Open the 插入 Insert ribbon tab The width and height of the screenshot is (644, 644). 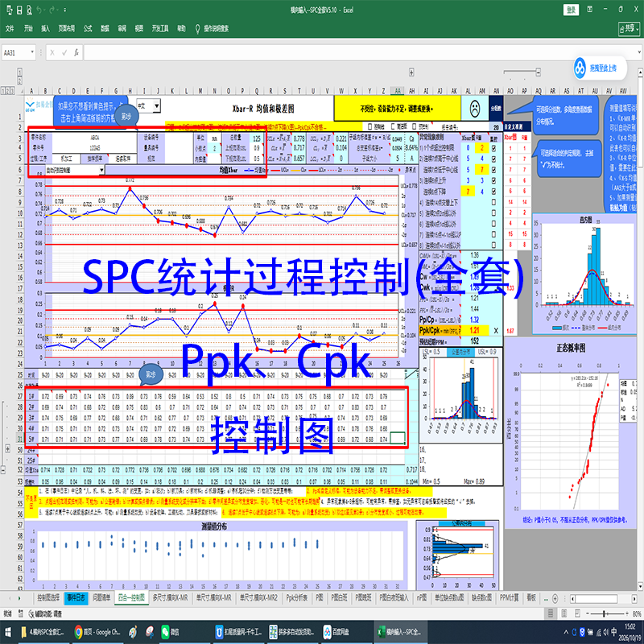click(45, 28)
